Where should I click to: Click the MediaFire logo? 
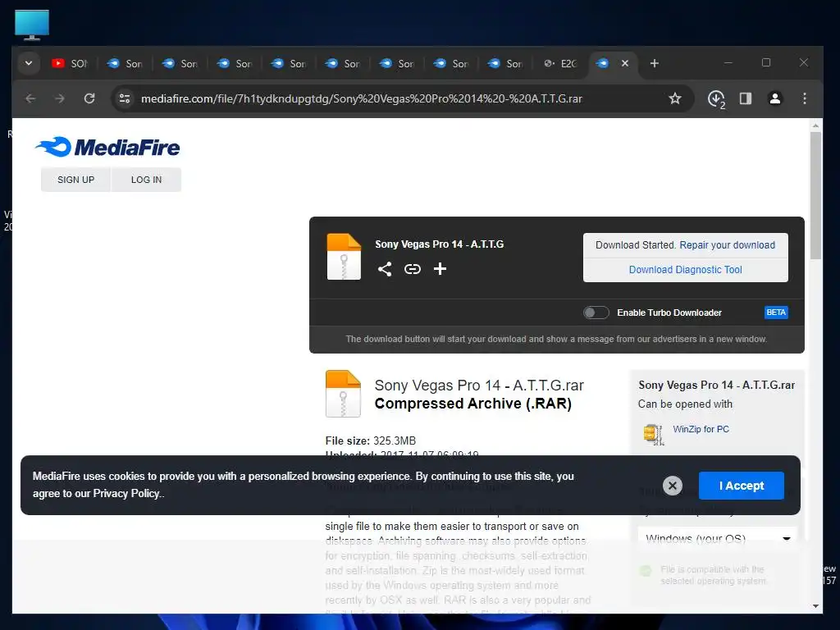point(107,148)
